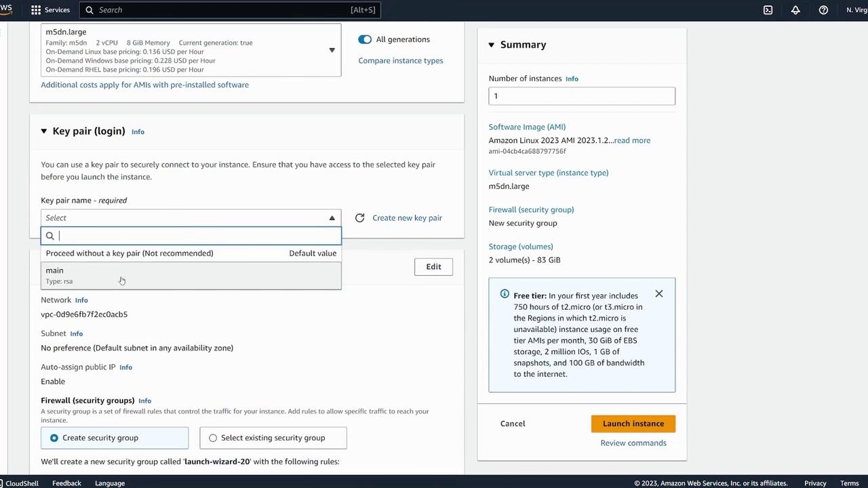The width and height of the screenshot is (868, 488).
Task: Open CloudShell from the top bar icon
Action: [x=768, y=10]
